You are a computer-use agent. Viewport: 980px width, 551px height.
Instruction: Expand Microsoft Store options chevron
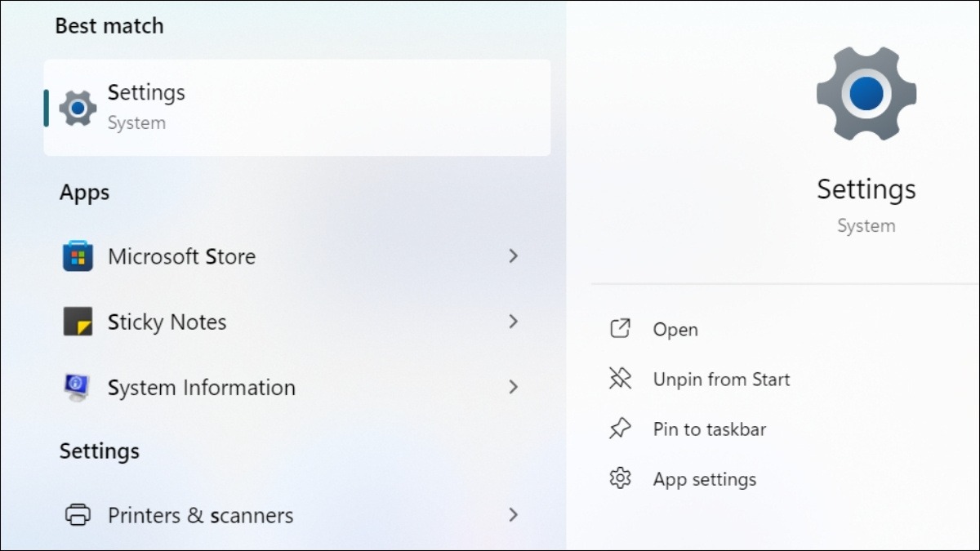513,256
